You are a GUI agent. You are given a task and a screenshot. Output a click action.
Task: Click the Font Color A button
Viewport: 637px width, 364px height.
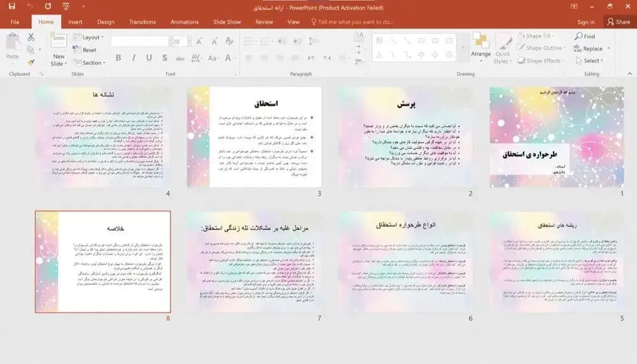click(228, 58)
